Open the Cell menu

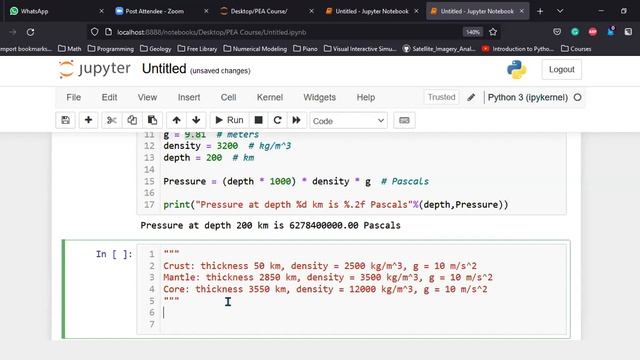[229, 98]
